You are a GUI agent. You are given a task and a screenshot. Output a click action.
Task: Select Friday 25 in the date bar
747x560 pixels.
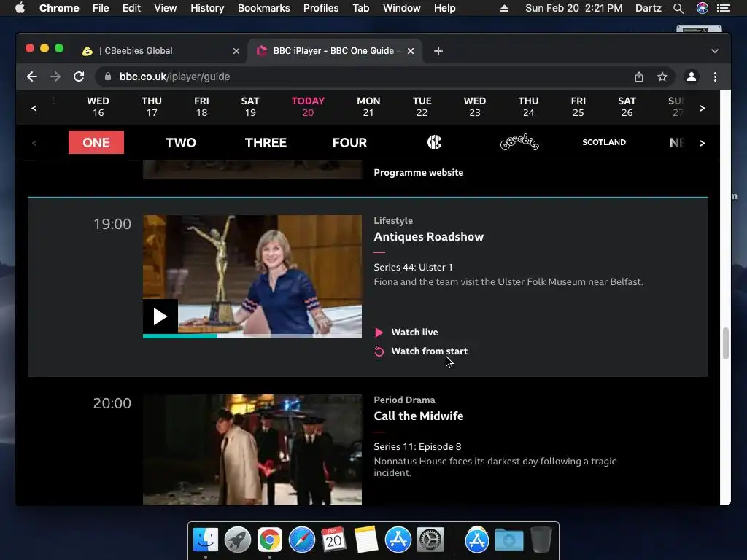click(x=578, y=106)
